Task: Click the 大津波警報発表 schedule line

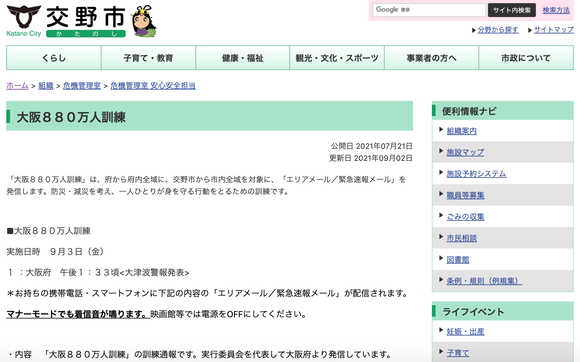Action: (98, 273)
